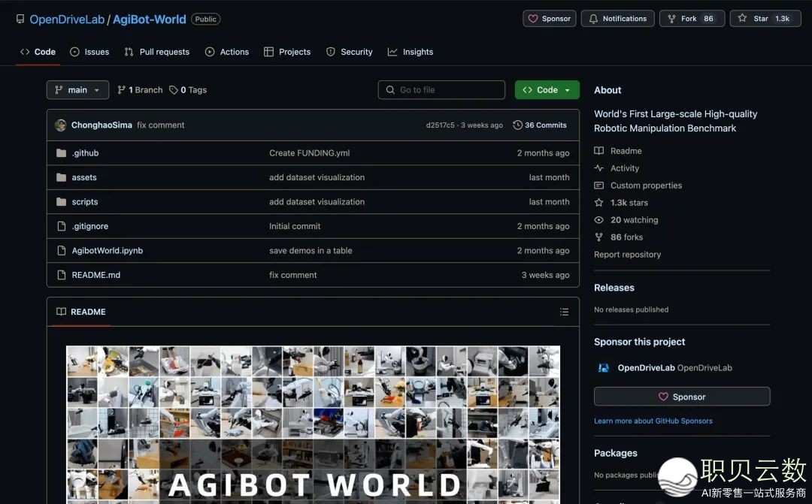Viewport: 812px width, 504px height.
Task: Open 'Learn more about GitHub Sponsors' link
Action: (x=653, y=421)
